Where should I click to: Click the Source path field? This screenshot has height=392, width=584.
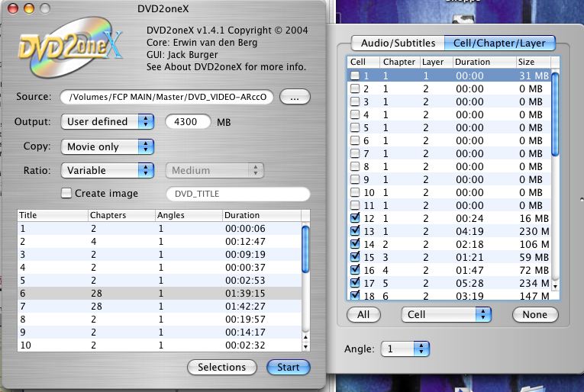(x=166, y=97)
